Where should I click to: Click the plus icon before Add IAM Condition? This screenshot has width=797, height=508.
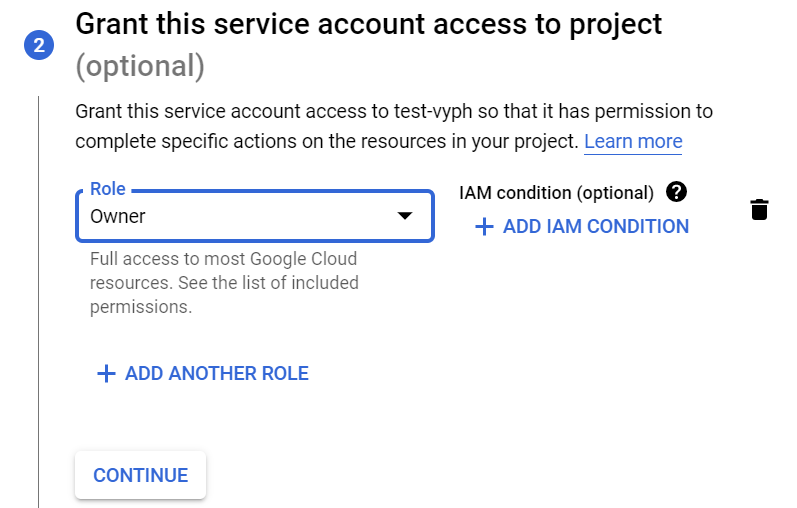point(484,227)
